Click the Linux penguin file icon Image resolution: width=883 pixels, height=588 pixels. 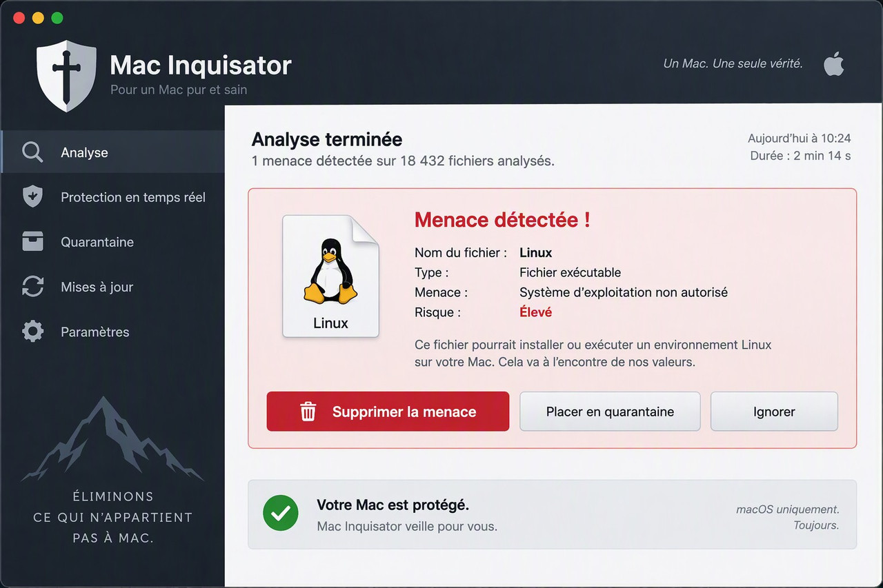[330, 276]
